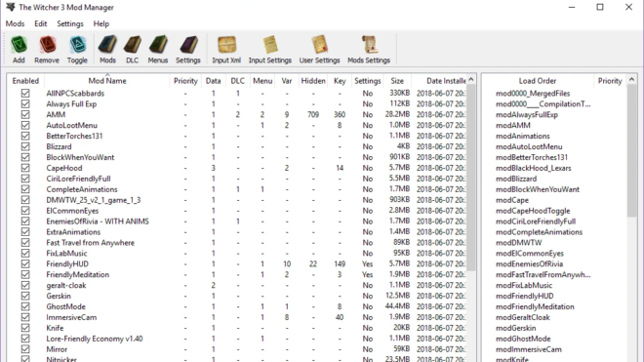The image size is (644, 362).
Task: Sort by the Size column header
Action: tap(397, 81)
